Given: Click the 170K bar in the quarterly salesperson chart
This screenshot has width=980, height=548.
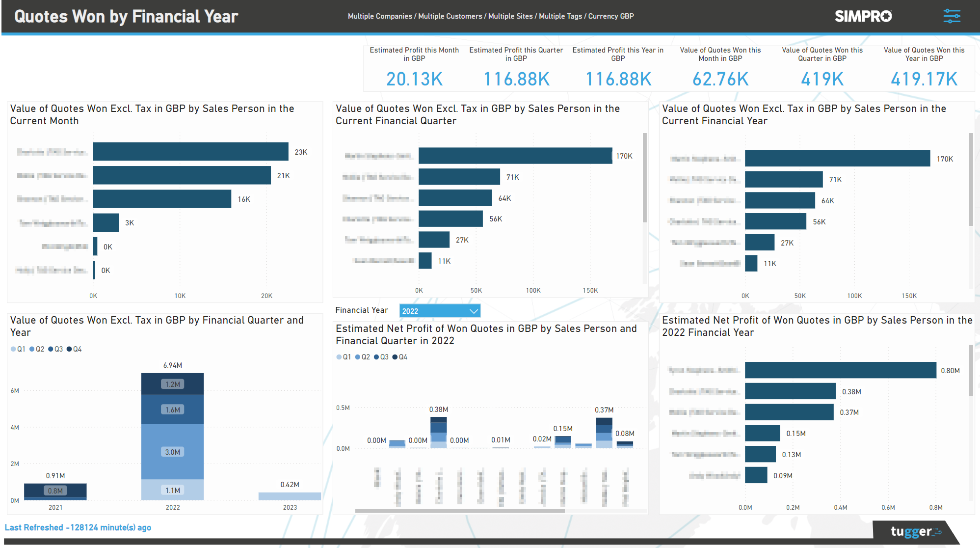Looking at the screenshot, I should [x=515, y=156].
